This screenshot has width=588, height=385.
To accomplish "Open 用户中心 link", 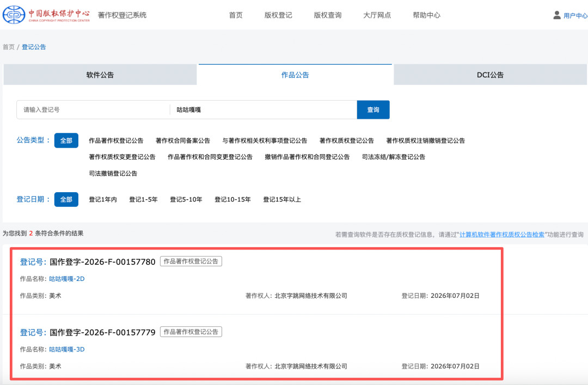I will 575,15.
